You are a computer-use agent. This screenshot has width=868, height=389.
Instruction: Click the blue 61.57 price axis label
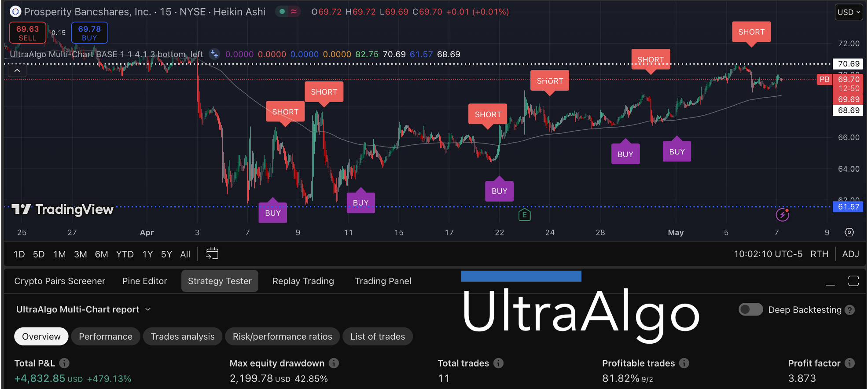(x=848, y=207)
